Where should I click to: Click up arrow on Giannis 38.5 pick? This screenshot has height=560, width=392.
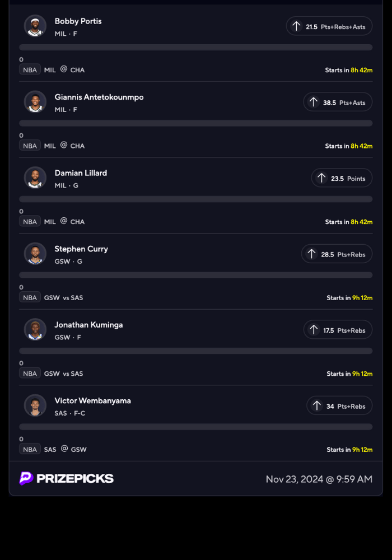point(314,102)
